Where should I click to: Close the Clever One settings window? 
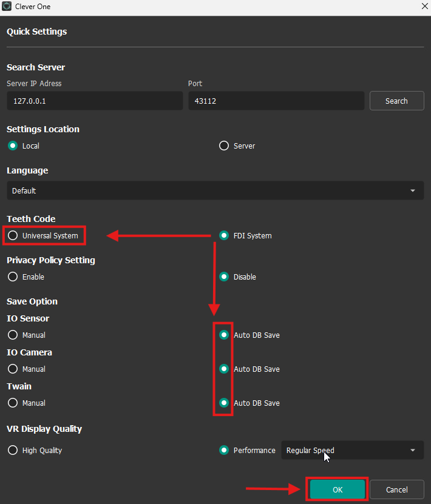pos(424,7)
